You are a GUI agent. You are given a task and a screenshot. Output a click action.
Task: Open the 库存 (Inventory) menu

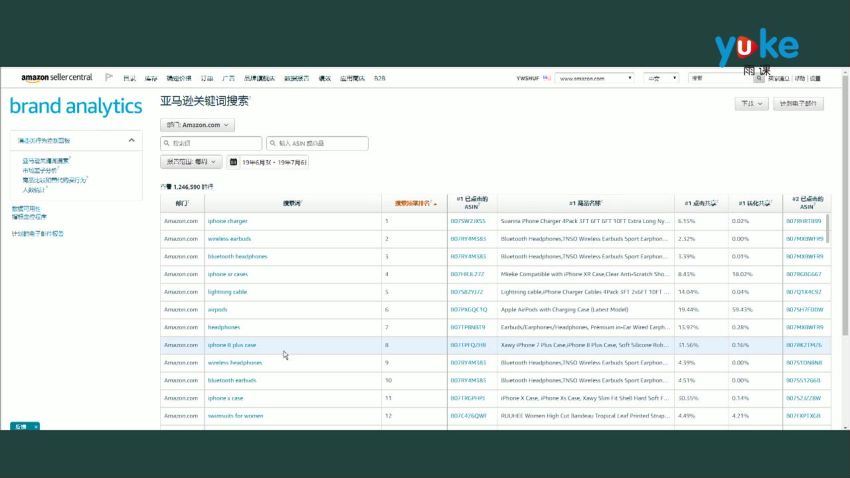(151, 79)
